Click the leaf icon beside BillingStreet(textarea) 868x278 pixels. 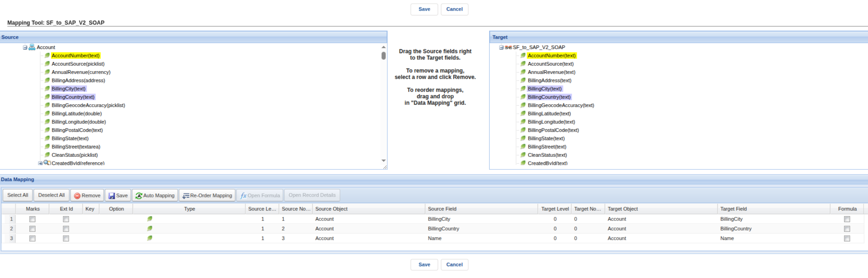click(47, 147)
